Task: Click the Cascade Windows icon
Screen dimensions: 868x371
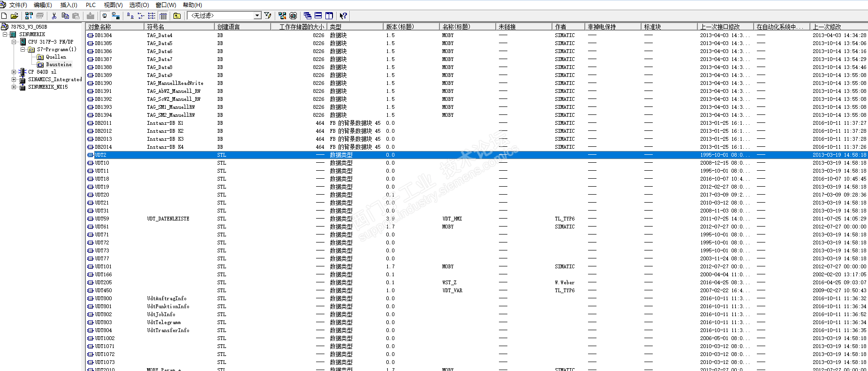Action: (308, 15)
